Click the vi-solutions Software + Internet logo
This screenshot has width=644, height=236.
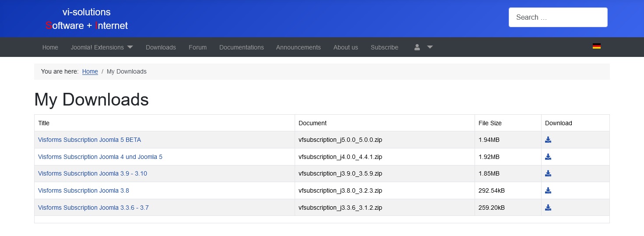click(87, 19)
